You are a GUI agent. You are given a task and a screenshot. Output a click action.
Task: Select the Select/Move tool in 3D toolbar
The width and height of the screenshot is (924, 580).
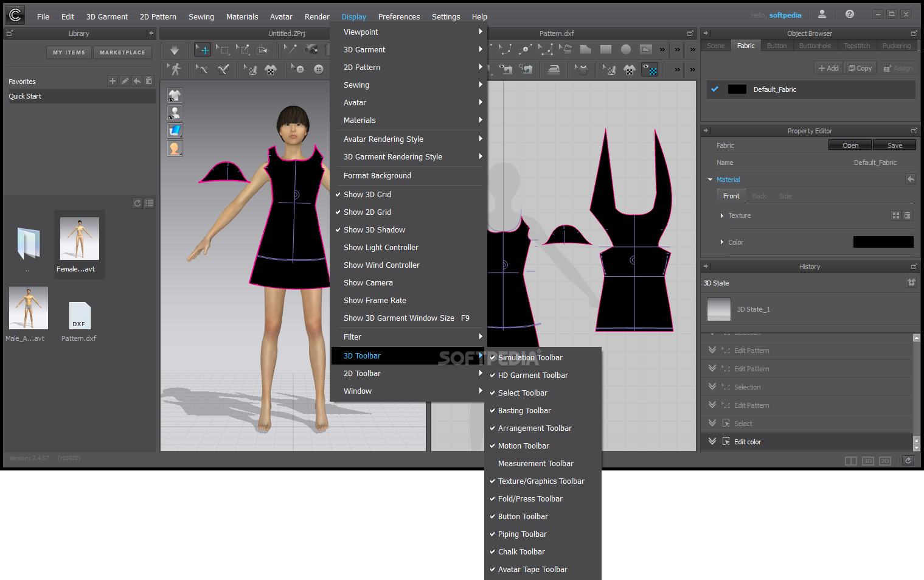coord(202,50)
